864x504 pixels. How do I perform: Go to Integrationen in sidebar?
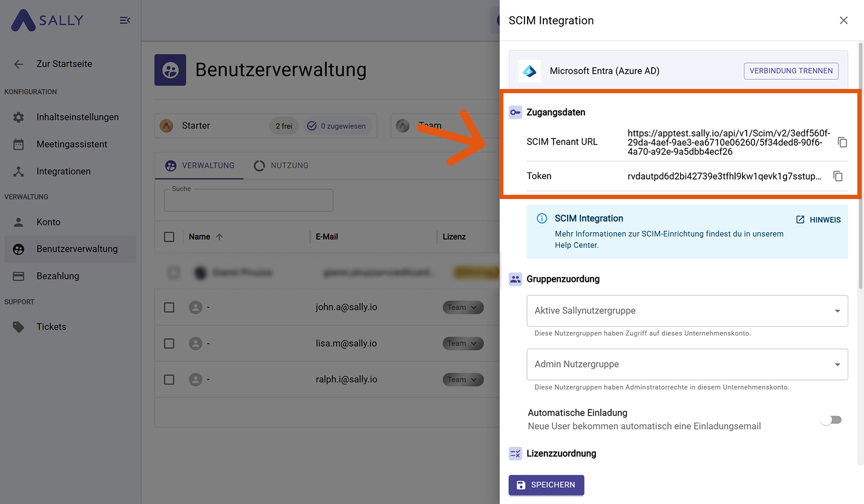pos(63,172)
